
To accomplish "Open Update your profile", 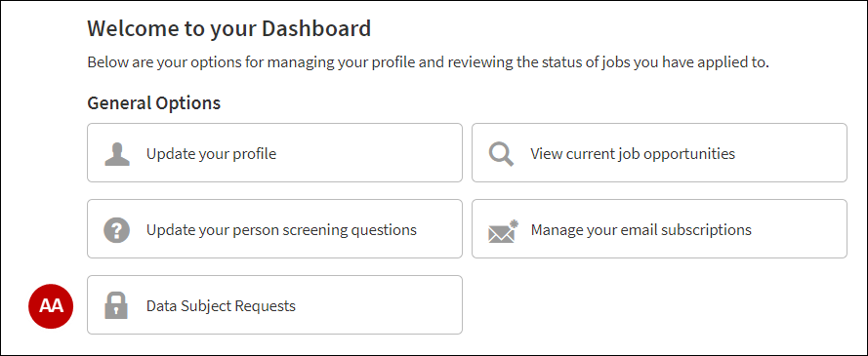I will pos(211,154).
